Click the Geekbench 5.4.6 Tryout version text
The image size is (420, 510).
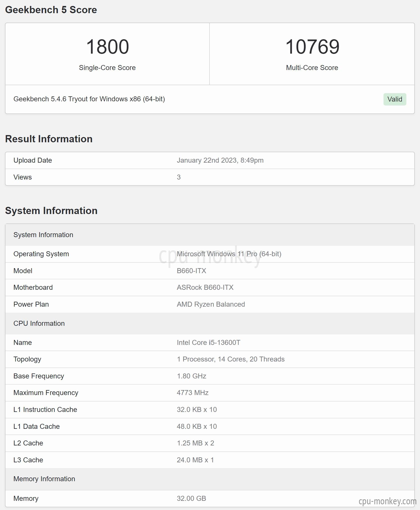pyautogui.click(x=89, y=99)
